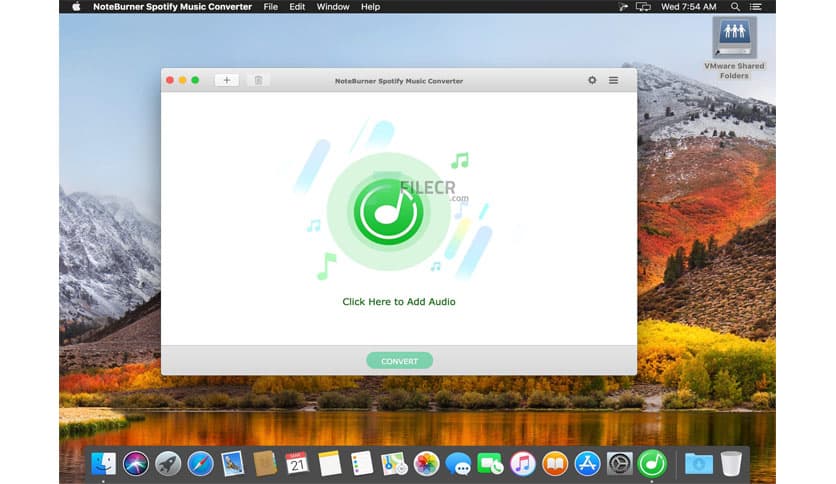Click the plus add-music button in the toolbar
Image resolution: width=836 pixels, height=484 pixels.
[227, 80]
